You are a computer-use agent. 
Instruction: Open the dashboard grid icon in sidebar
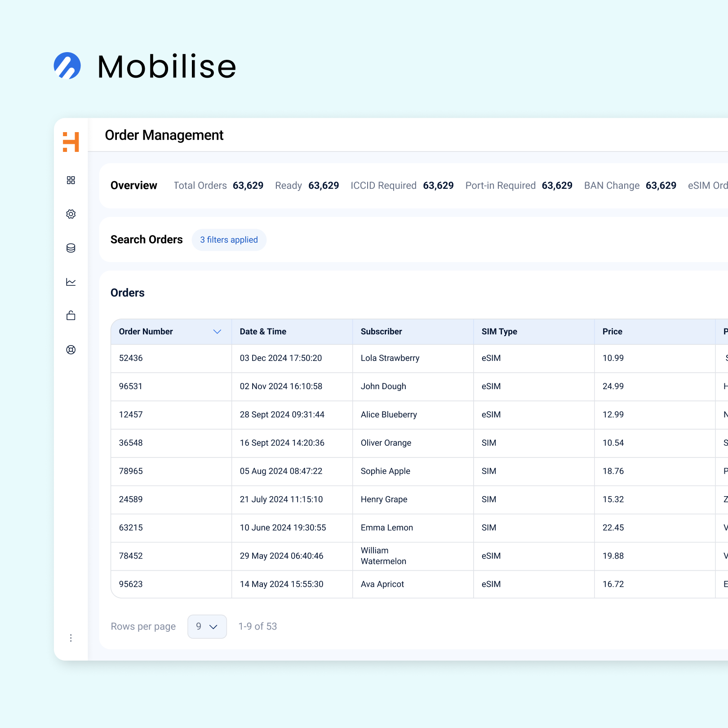tap(71, 180)
